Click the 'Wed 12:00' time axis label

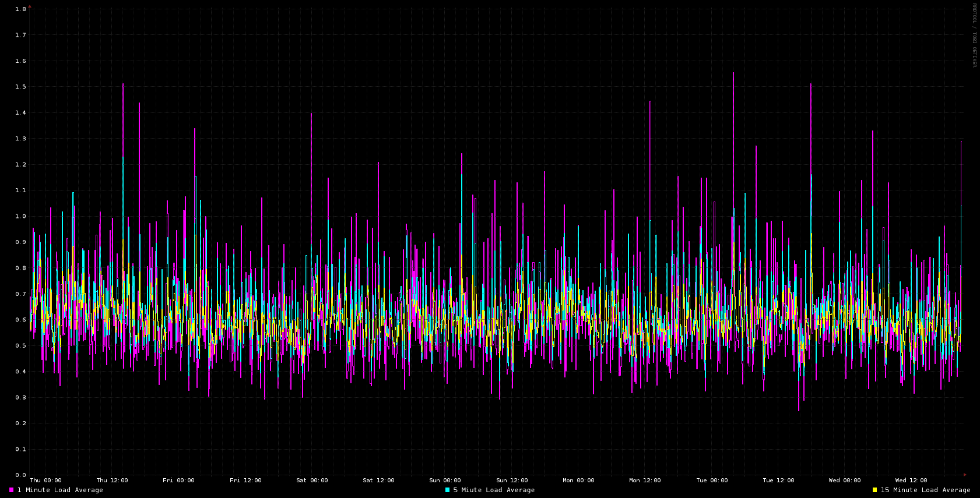click(911, 481)
